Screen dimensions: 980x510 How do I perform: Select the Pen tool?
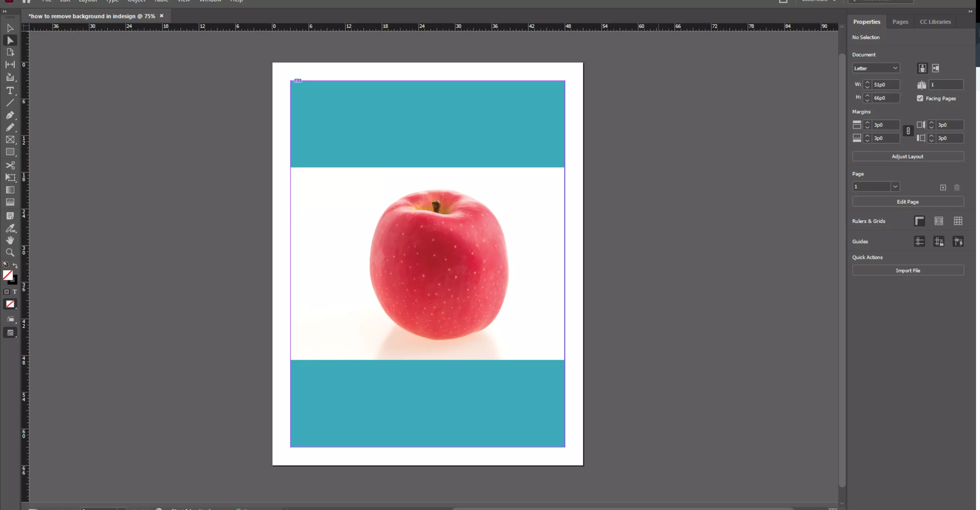[10, 115]
